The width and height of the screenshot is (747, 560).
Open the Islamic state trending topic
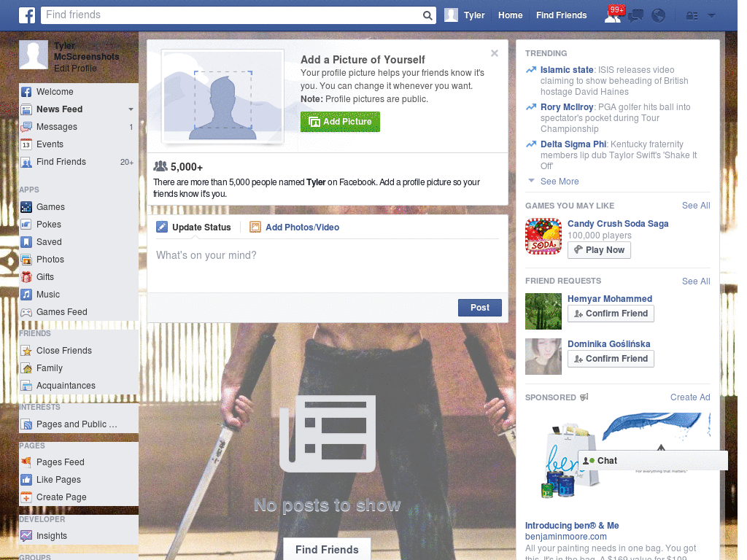[x=566, y=70]
